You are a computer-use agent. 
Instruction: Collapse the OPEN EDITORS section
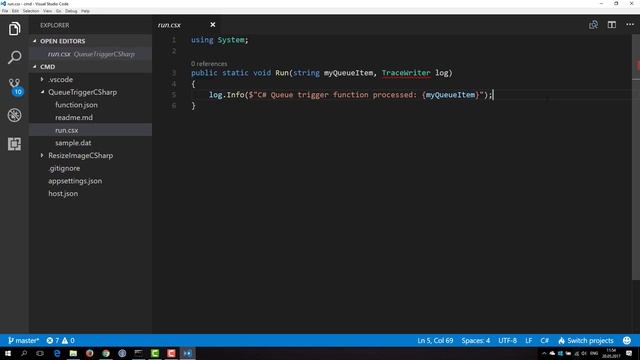tap(35, 41)
